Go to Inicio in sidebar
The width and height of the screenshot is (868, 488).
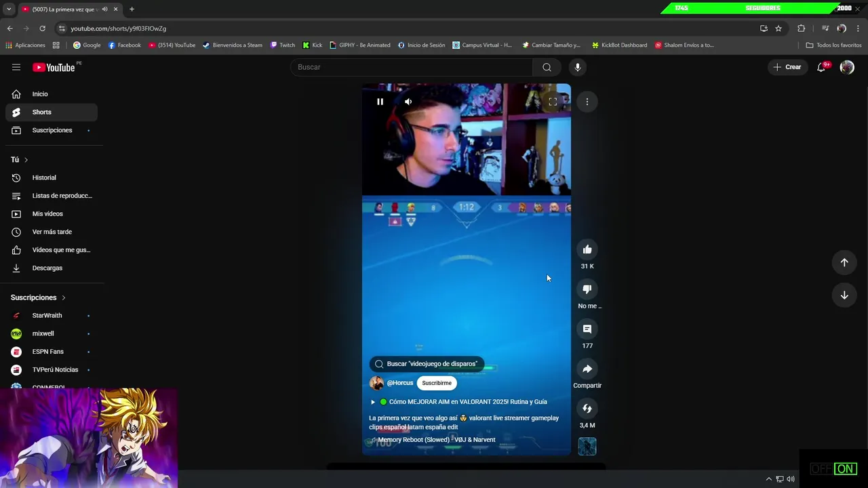point(52,94)
